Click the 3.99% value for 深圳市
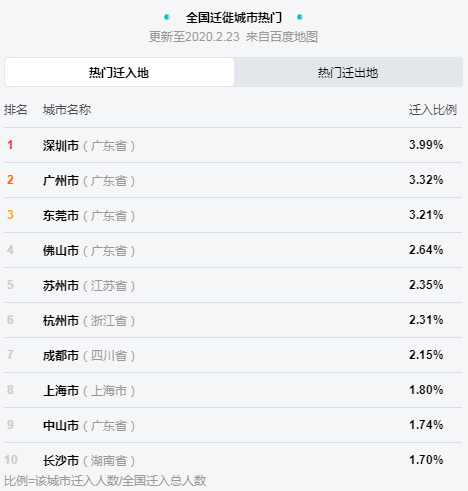 tap(426, 145)
